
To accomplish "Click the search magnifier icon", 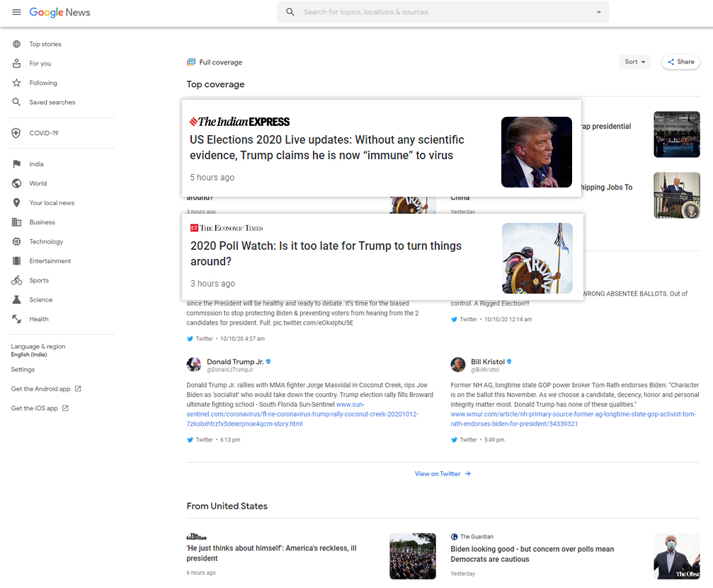I will point(290,12).
